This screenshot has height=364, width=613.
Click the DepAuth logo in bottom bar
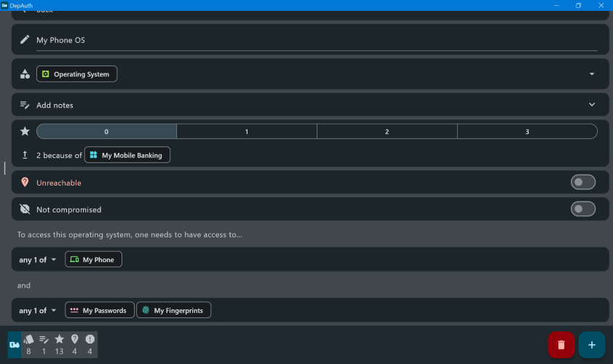[x=15, y=345]
